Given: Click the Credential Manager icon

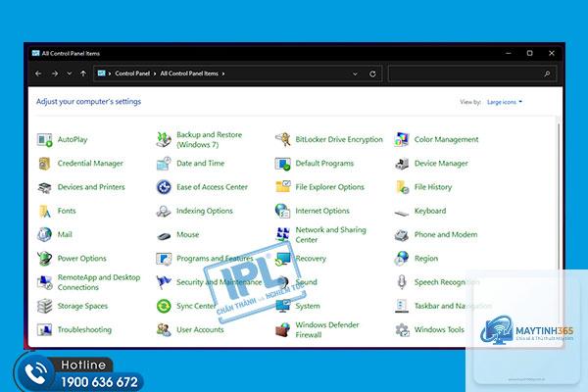Looking at the screenshot, I should (x=44, y=164).
